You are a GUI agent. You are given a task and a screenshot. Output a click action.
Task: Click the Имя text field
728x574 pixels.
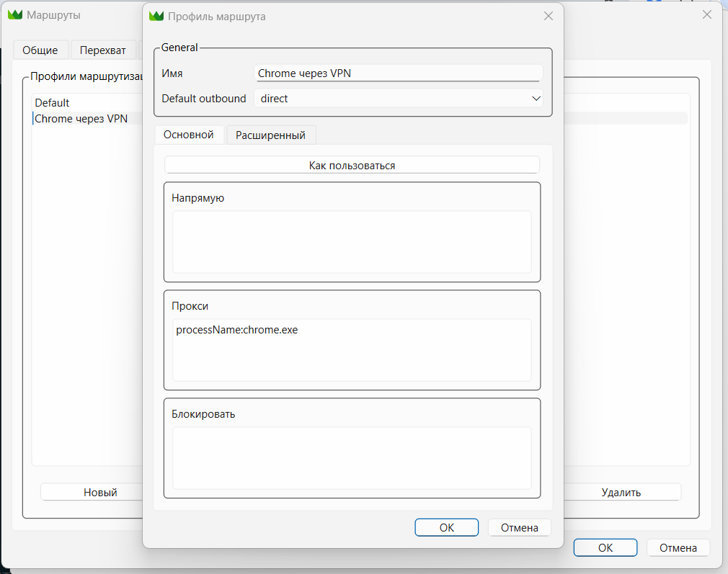(398, 73)
